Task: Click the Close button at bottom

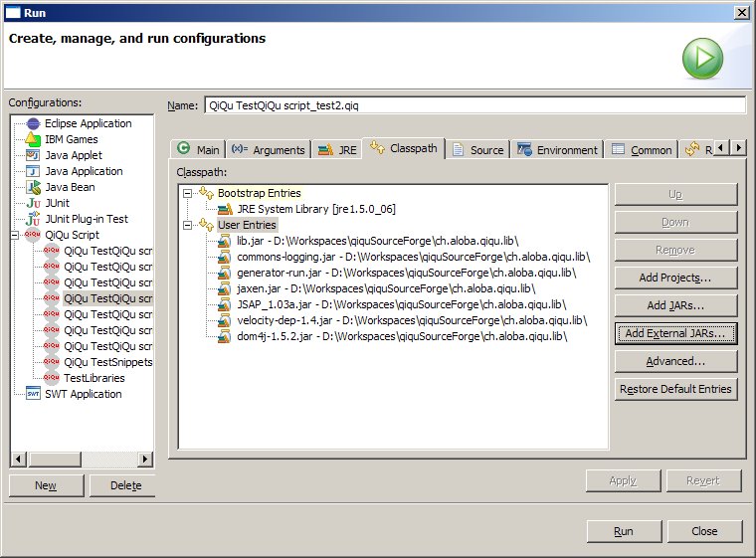Action: [704, 531]
